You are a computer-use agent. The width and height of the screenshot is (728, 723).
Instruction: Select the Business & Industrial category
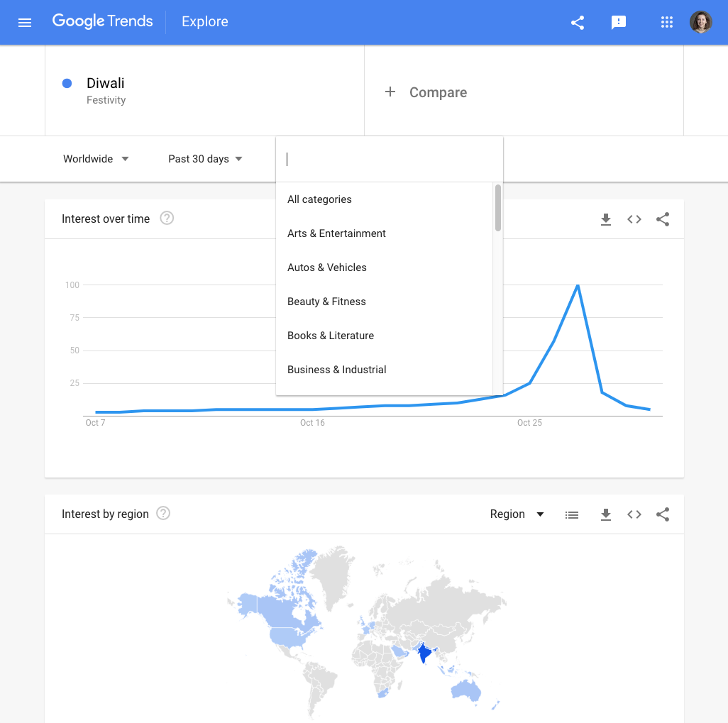[x=385, y=370]
